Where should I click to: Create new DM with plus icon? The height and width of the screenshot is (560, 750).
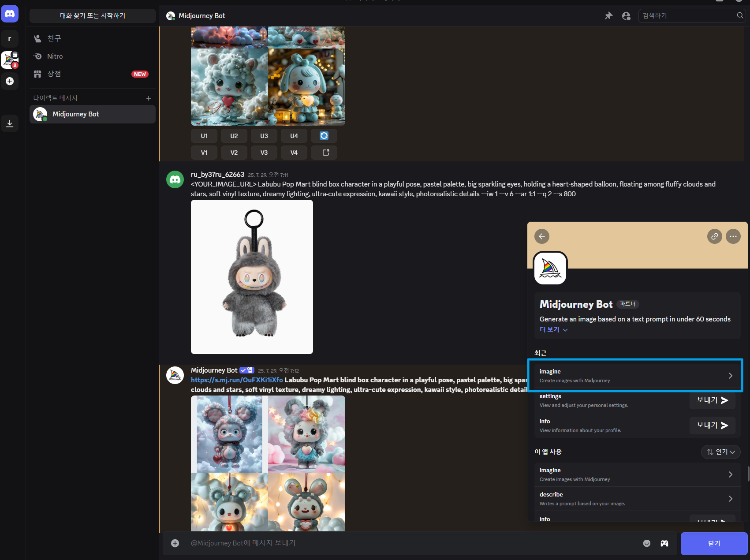coord(149,98)
